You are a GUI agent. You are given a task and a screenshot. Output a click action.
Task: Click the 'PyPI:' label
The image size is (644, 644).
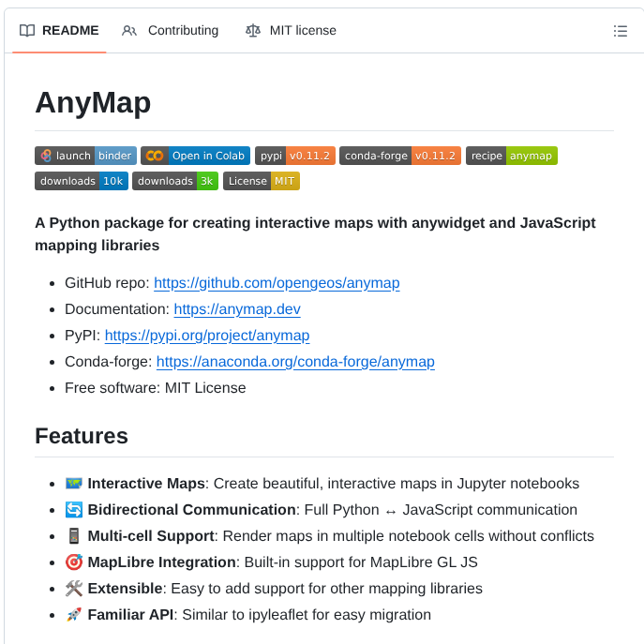82,336
